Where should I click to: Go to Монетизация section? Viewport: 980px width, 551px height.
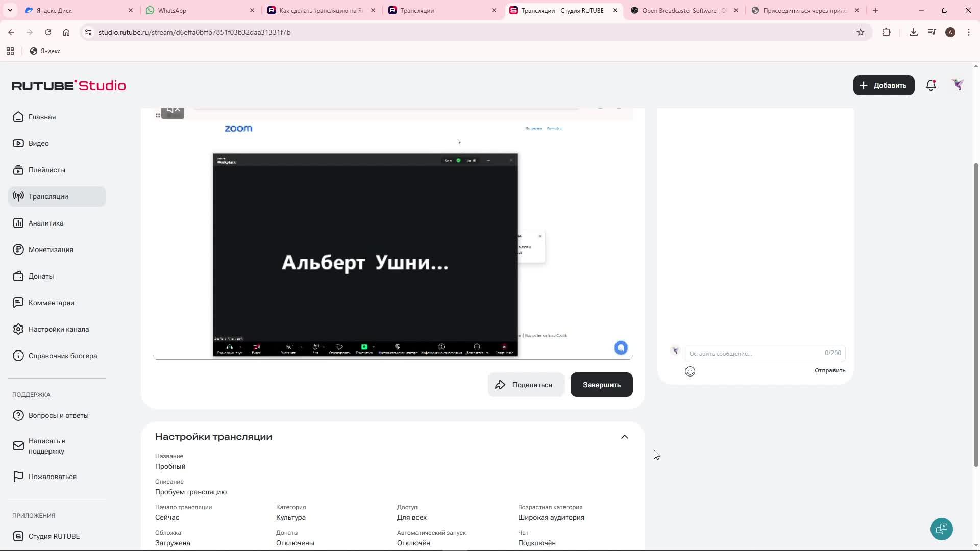(x=51, y=249)
